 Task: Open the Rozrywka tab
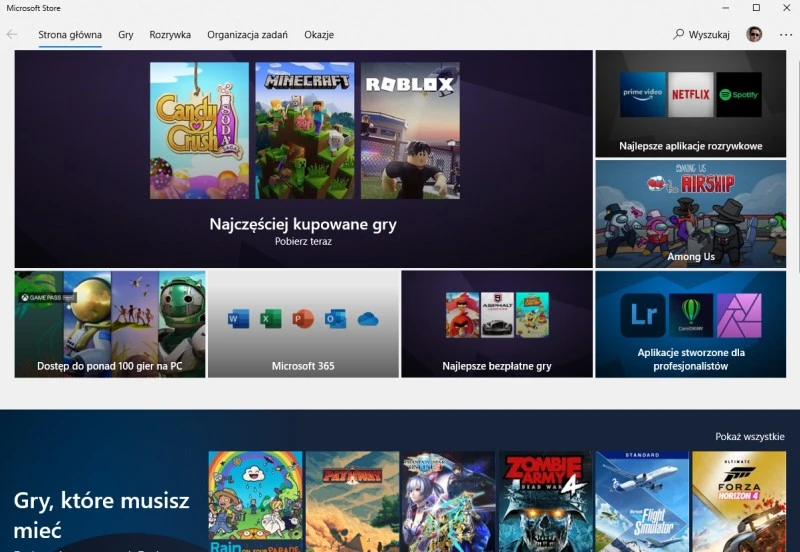[170, 35]
